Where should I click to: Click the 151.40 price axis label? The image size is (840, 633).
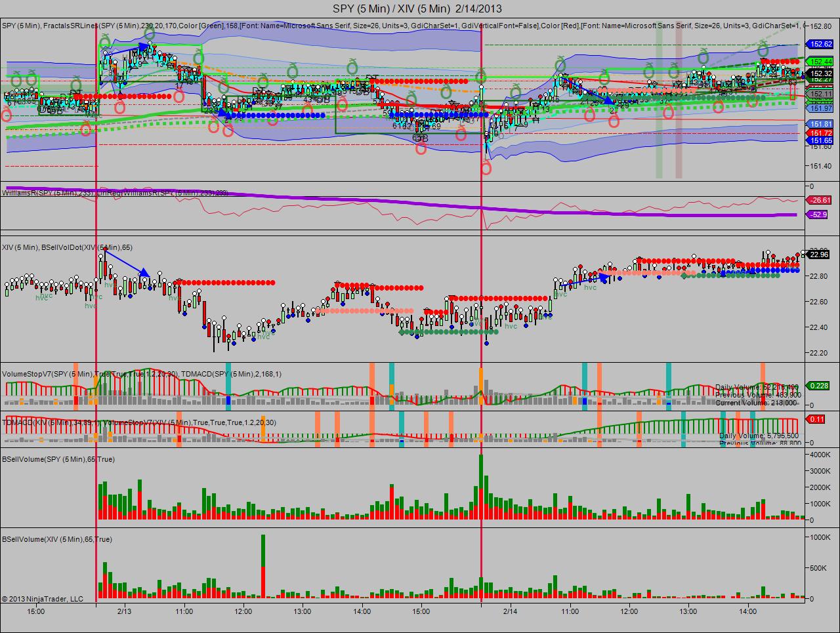pos(822,166)
